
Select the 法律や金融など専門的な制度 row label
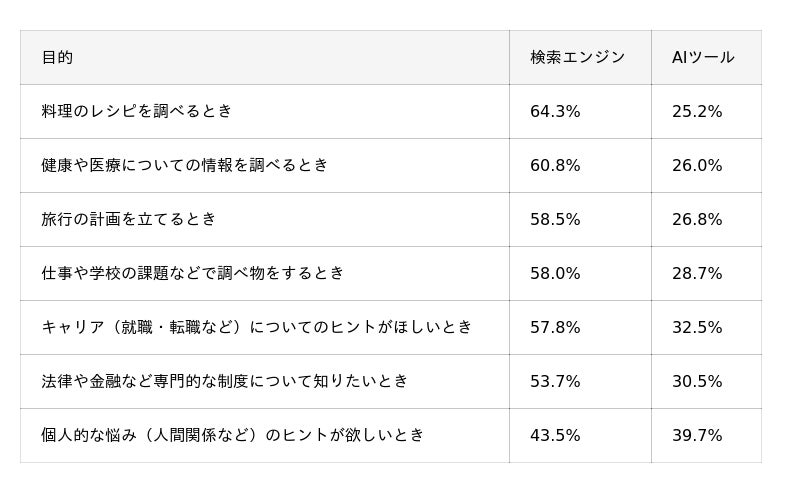(x=225, y=381)
